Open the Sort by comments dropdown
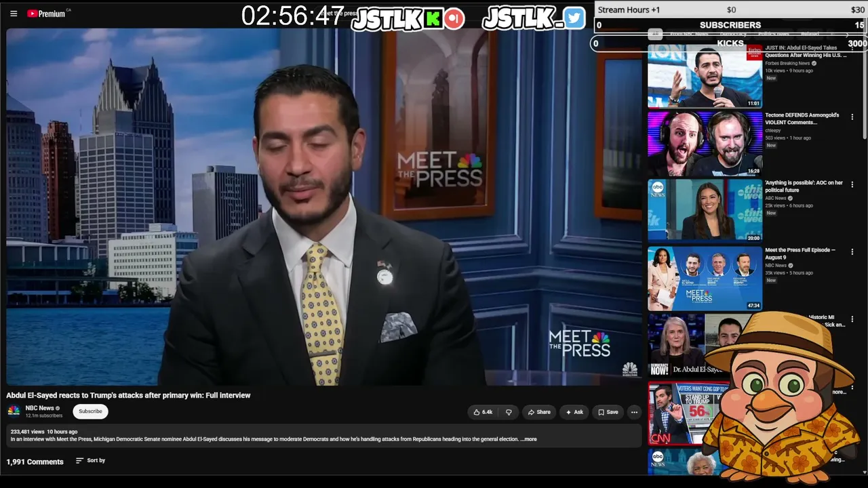 click(91, 461)
